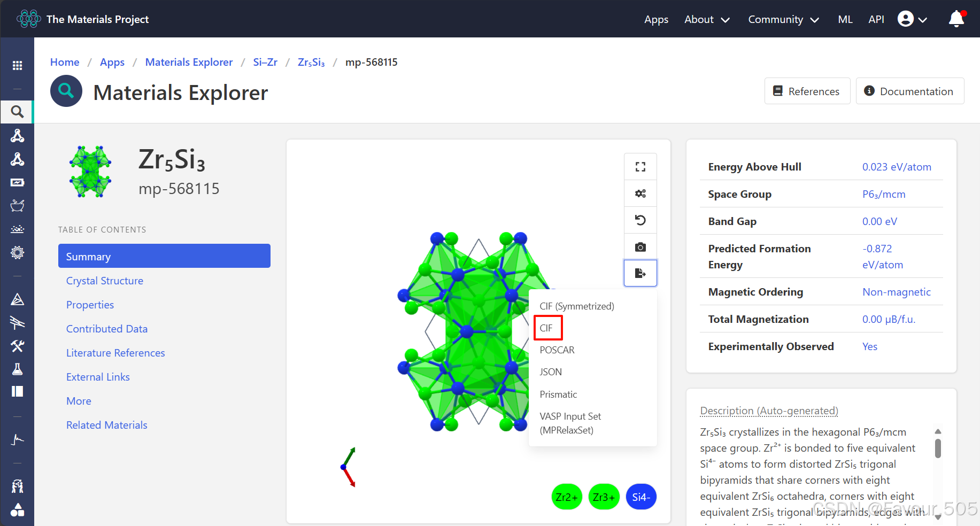This screenshot has width=980, height=526.
Task: Jump to Contributed Data section
Action: pyautogui.click(x=107, y=329)
